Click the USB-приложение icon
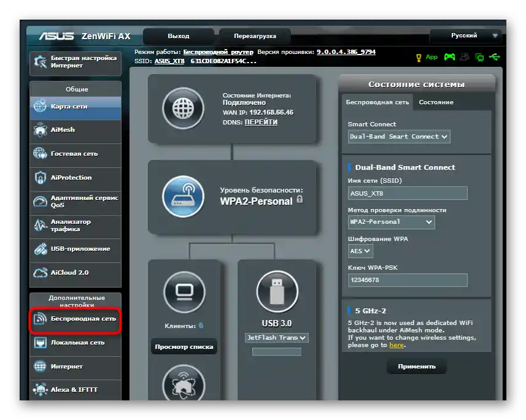 (41, 249)
